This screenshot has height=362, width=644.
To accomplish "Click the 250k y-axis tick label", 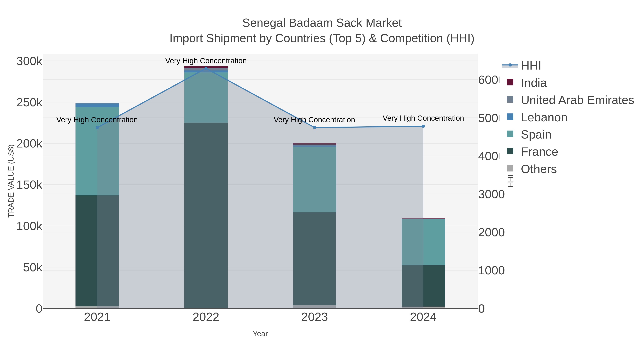I will 30,102.
